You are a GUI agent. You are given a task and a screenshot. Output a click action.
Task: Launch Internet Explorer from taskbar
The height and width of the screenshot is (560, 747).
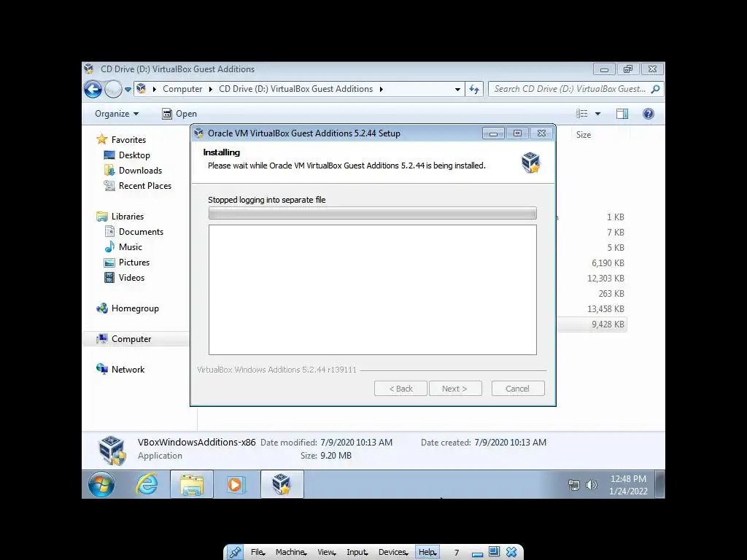(x=147, y=485)
